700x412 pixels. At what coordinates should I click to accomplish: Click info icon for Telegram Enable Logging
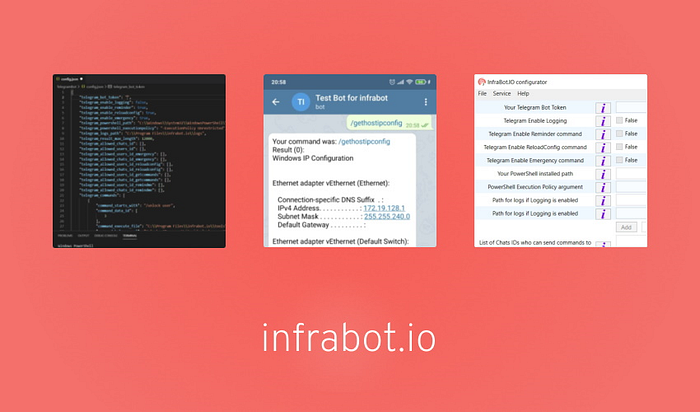point(603,121)
